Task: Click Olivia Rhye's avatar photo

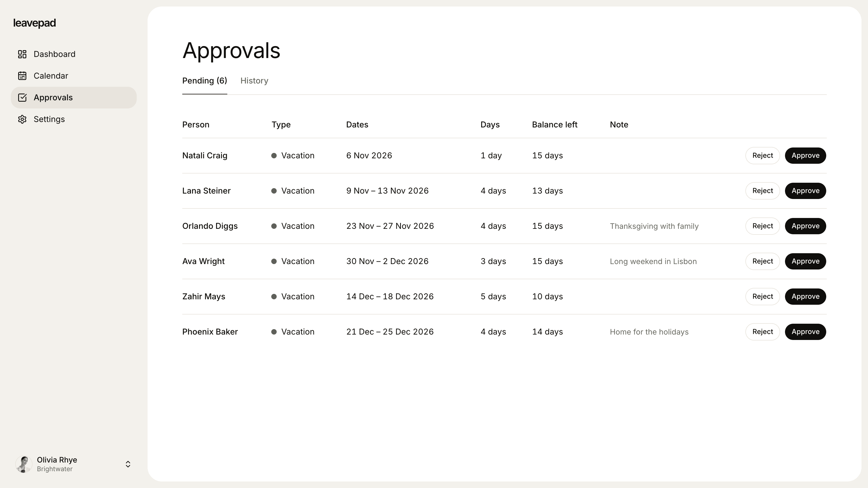Action: click(x=24, y=464)
